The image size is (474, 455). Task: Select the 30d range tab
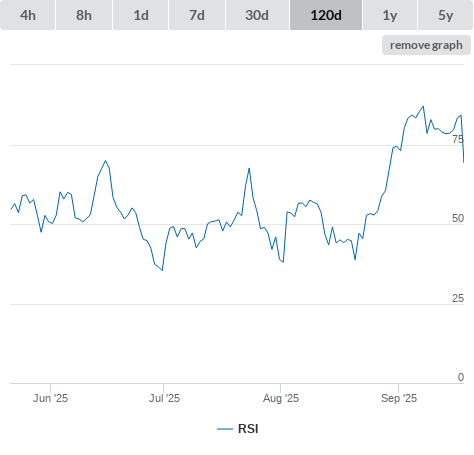(x=257, y=15)
